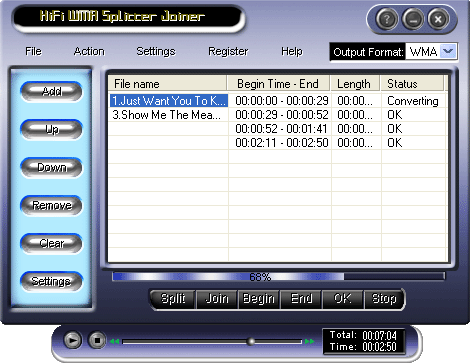Click the Stop button in bottom toolbar
The height and width of the screenshot is (364, 470).
[384, 299]
